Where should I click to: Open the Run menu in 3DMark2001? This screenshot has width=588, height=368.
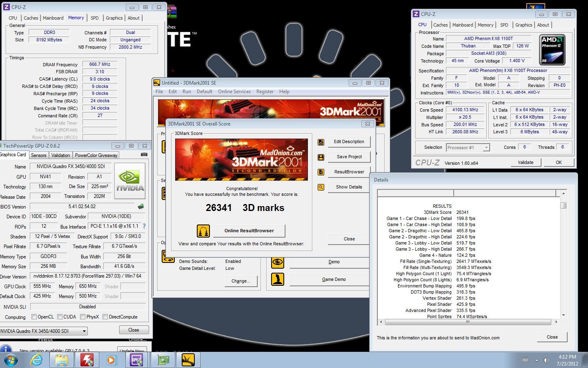(x=187, y=92)
